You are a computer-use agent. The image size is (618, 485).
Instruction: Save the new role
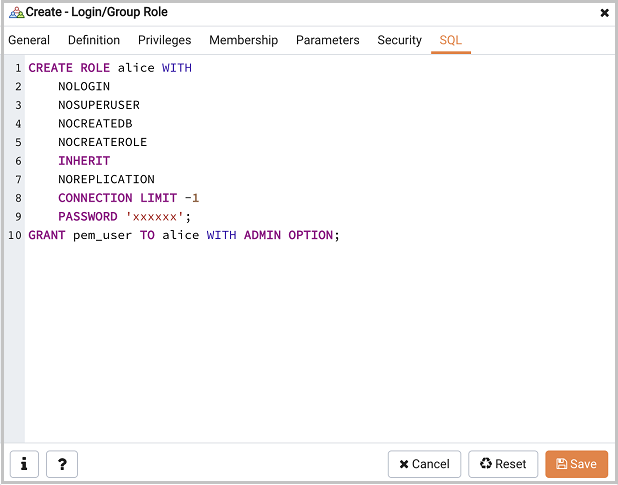[577, 464]
